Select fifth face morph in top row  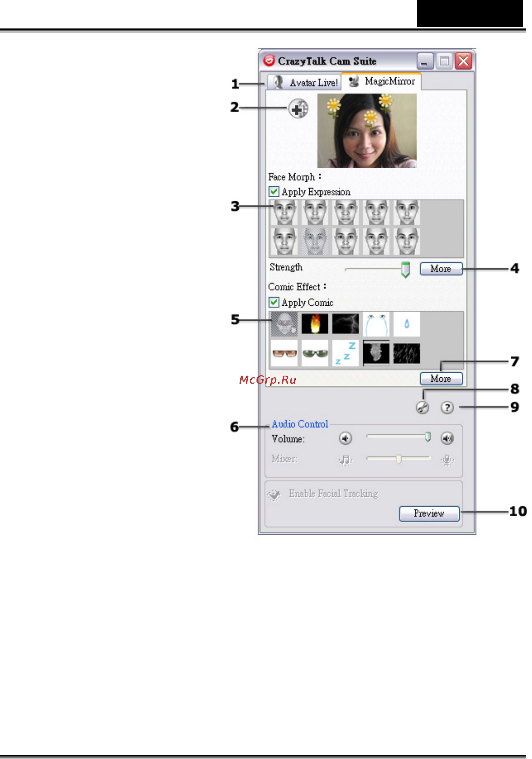coord(406,213)
